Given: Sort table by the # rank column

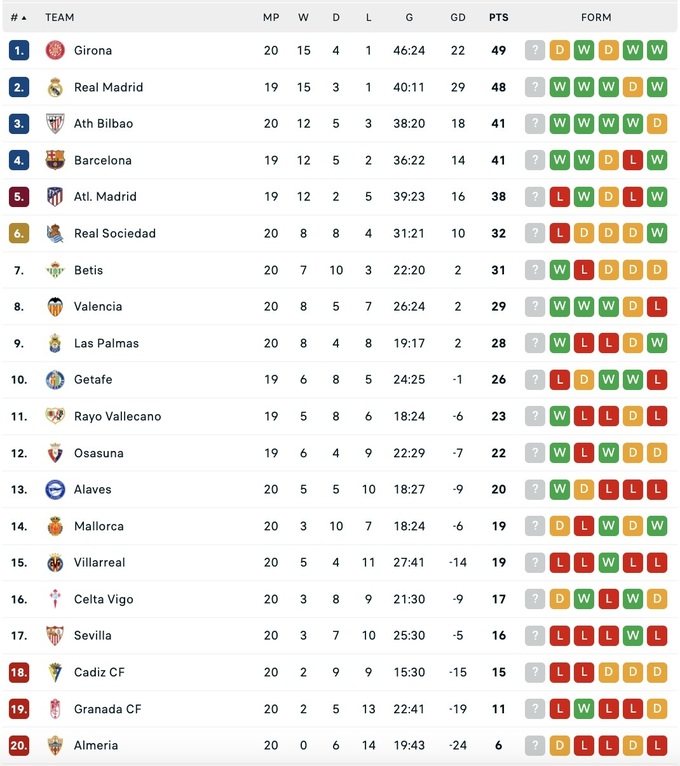Looking at the screenshot, I should click(x=18, y=17).
